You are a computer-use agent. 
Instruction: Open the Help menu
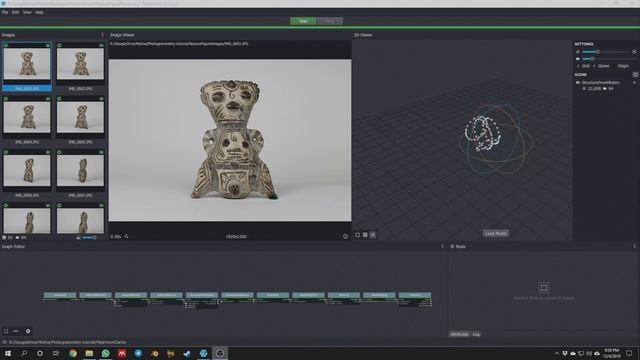pos(39,12)
